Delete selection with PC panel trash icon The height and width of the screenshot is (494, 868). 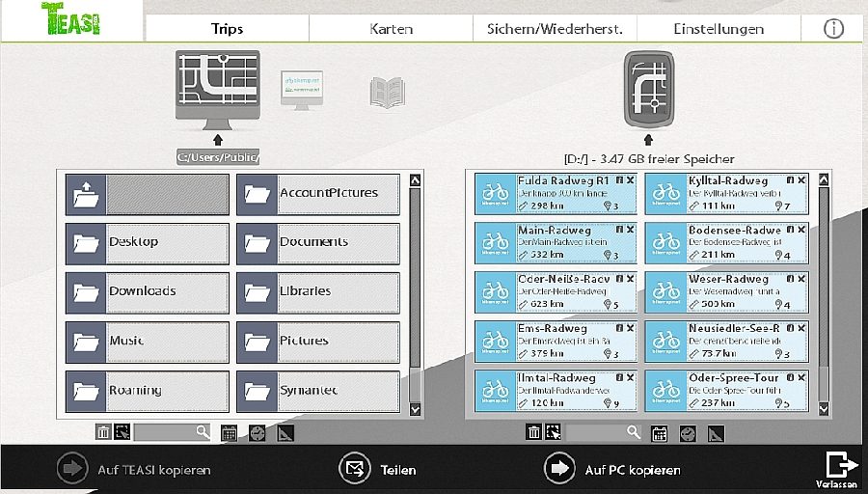tap(103, 432)
